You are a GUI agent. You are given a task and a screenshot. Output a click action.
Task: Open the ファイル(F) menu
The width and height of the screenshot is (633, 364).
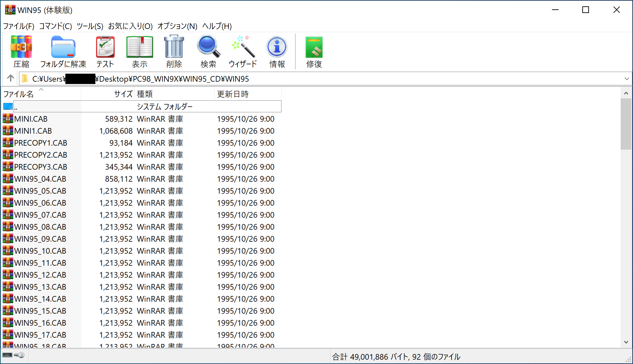pos(19,26)
